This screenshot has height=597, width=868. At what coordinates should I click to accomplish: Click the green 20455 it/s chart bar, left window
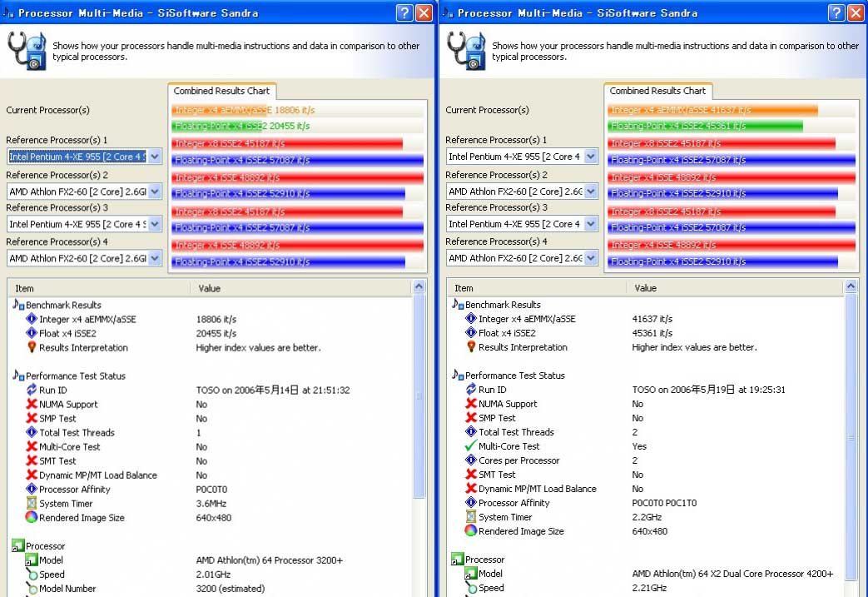coord(216,127)
